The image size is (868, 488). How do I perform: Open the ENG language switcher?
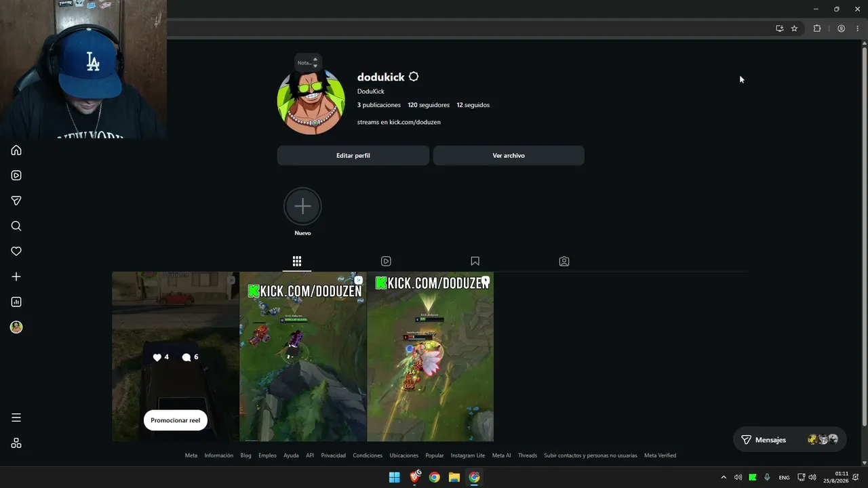pos(784,478)
